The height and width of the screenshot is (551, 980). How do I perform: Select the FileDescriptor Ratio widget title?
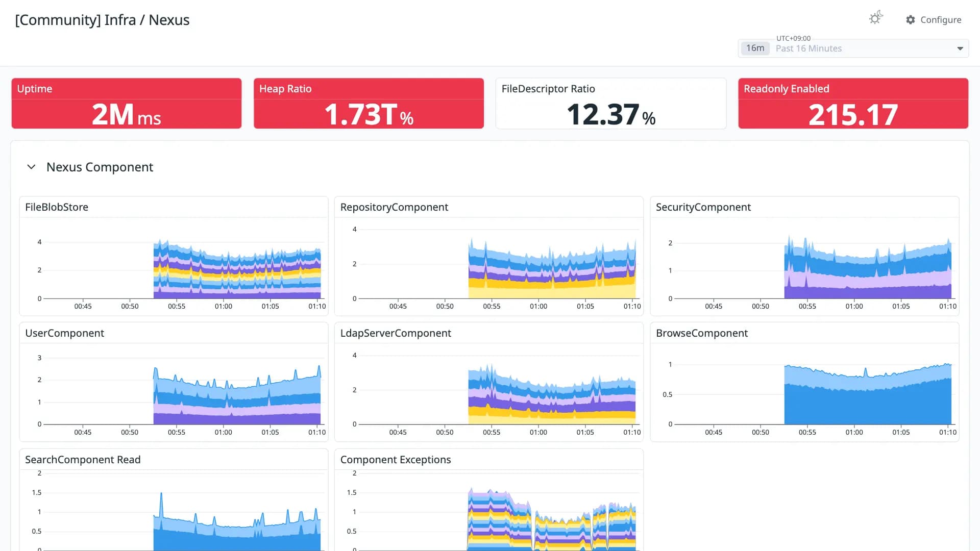click(x=548, y=89)
